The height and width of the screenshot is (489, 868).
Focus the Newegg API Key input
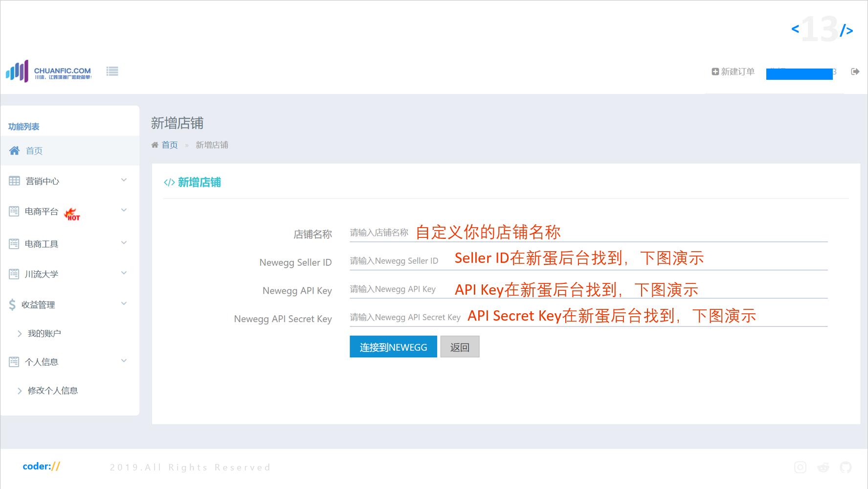[588, 289]
